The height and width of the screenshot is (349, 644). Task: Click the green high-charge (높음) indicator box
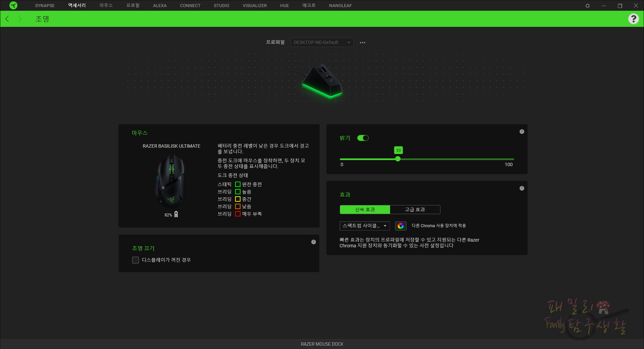[x=238, y=192]
